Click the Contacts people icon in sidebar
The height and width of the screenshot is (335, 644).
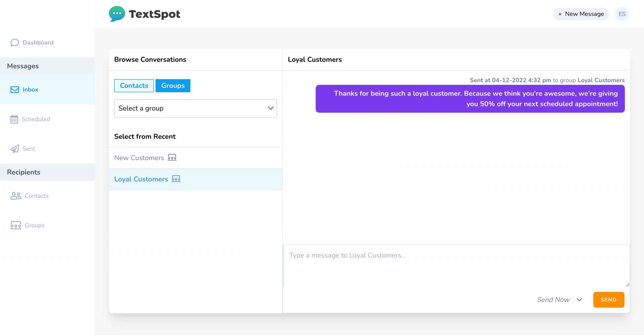16,196
